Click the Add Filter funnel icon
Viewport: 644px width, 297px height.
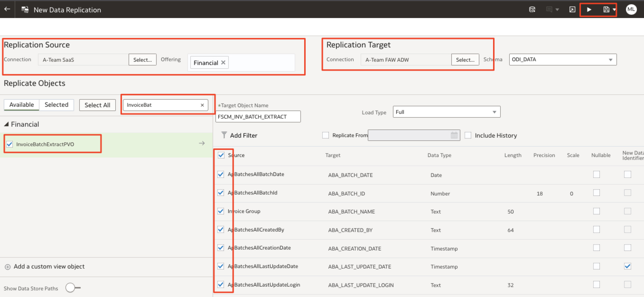(224, 135)
